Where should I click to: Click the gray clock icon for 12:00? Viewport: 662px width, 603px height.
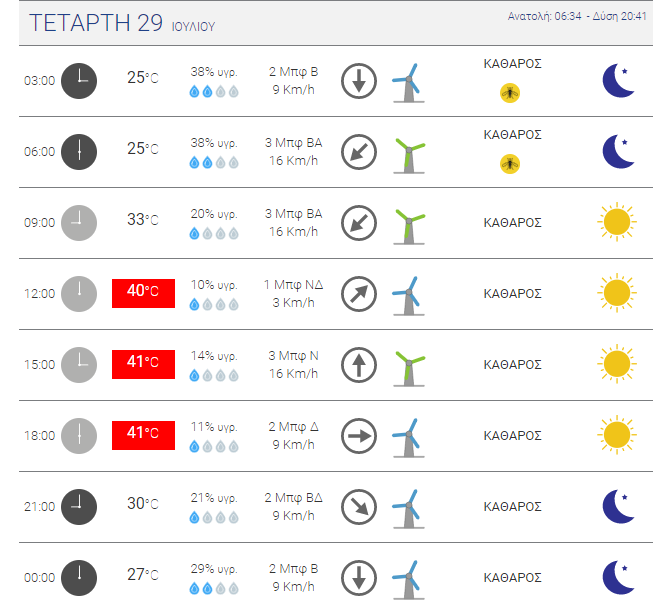tap(79, 294)
